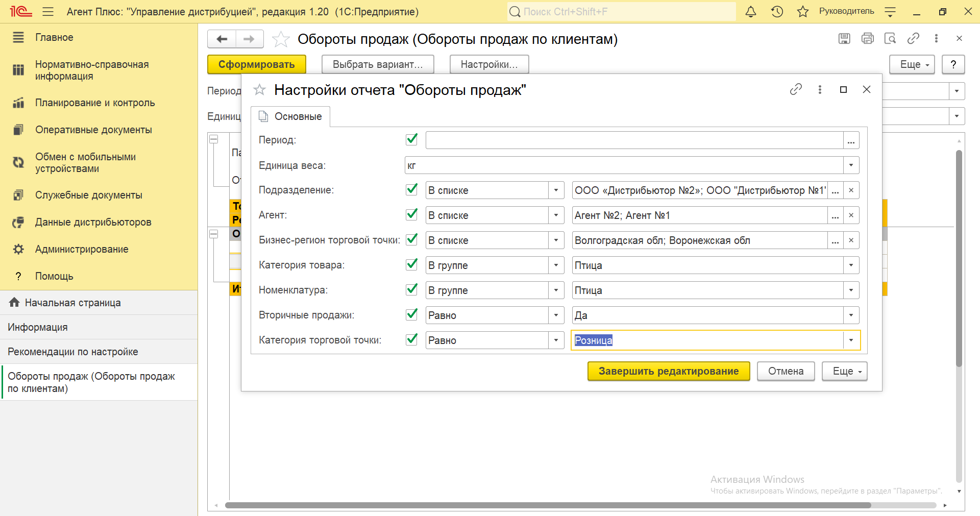Toggle the Подразделение checkbox
Image resolution: width=980 pixels, height=516 pixels.
411,189
